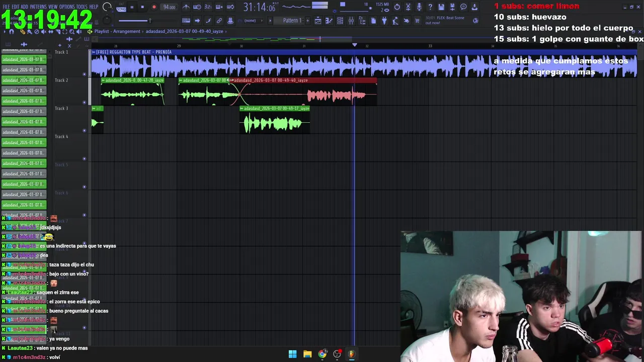Mute Track 2 with its green dot
This screenshot has width=644, height=362.
click(85, 103)
